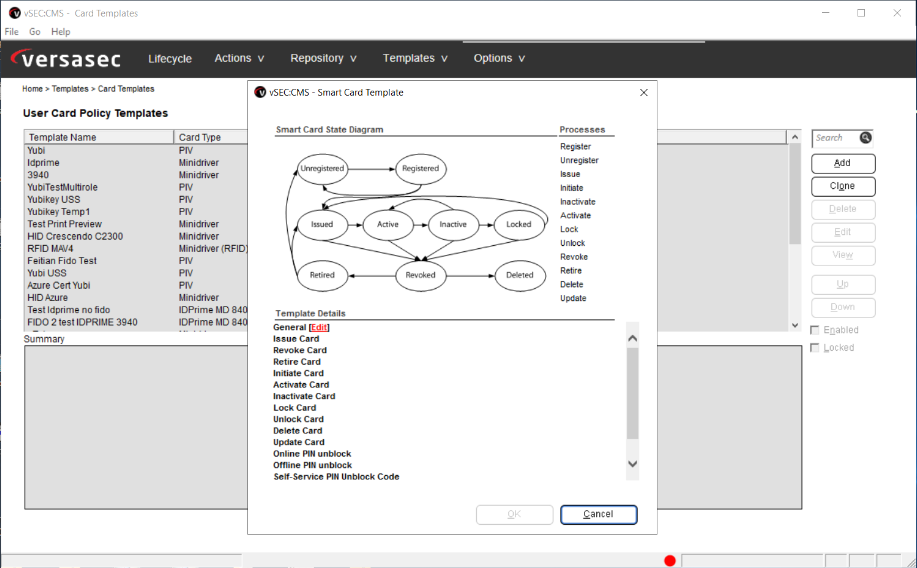The height and width of the screenshot is (568, 917).
Task: Select the Locked state node
Action: coord(519,224)
